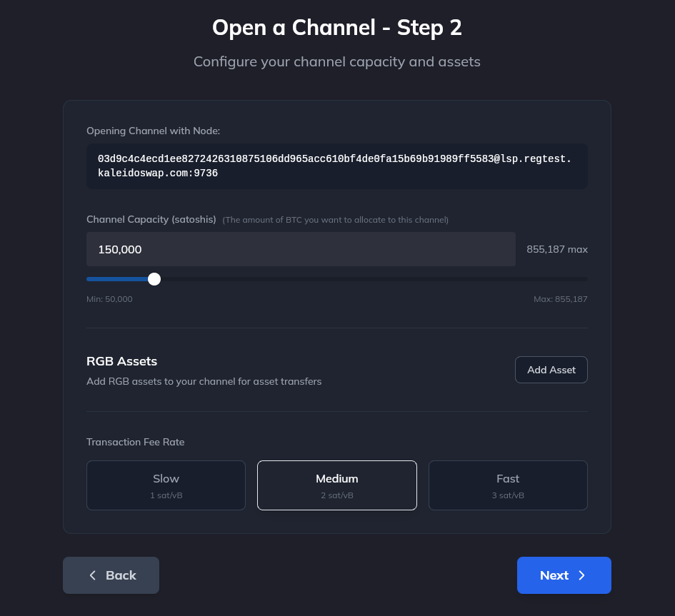Click the right chevron icon on Next button
The image size is (675, 616).
pos(581,575)
